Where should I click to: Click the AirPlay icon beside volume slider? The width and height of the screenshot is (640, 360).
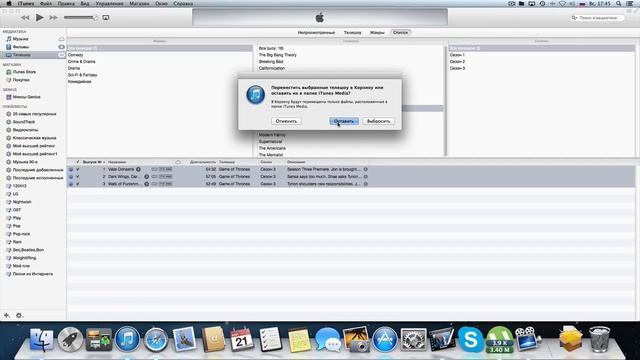[x=106, y=18]
